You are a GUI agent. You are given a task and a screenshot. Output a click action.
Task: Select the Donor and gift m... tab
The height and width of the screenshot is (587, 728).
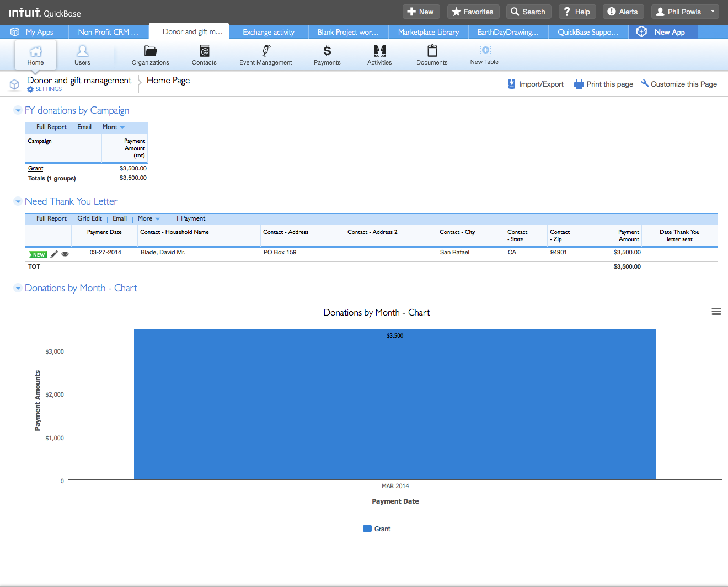[189, 31]
